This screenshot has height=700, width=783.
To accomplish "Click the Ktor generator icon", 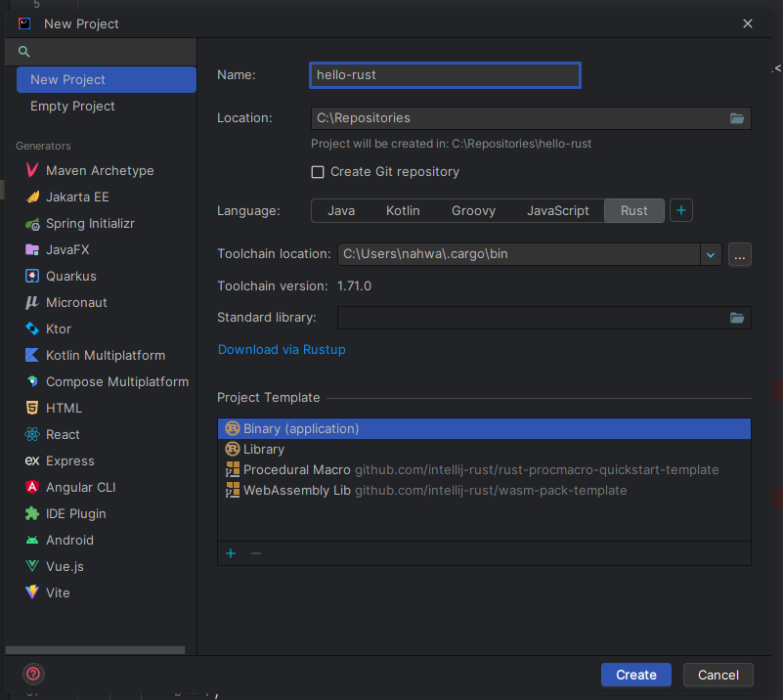I will pyautogui.click(x=32, y=328).
